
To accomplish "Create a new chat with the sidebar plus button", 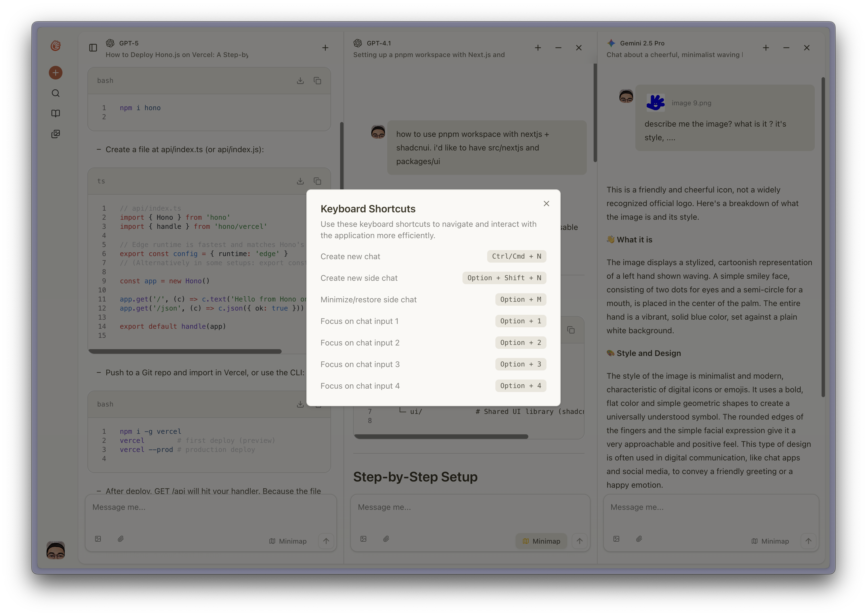I will click(x=55, y=72).
